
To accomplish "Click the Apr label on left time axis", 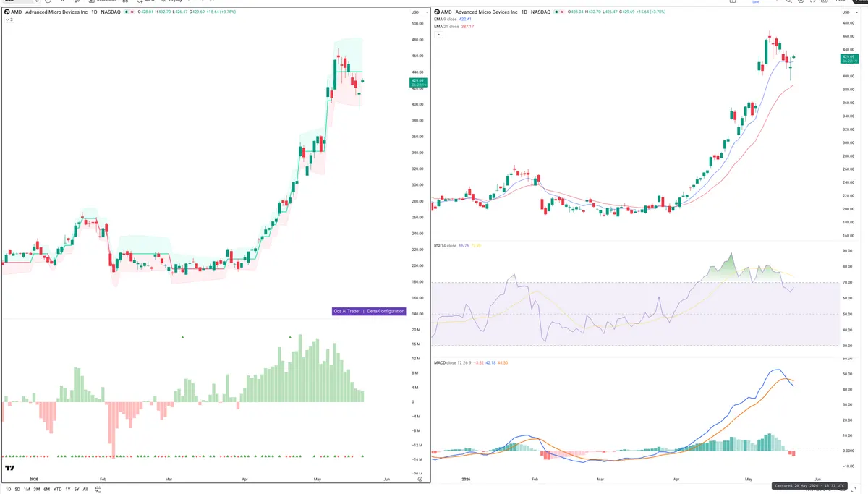I will pyautogui.click(x=244, y=479).
